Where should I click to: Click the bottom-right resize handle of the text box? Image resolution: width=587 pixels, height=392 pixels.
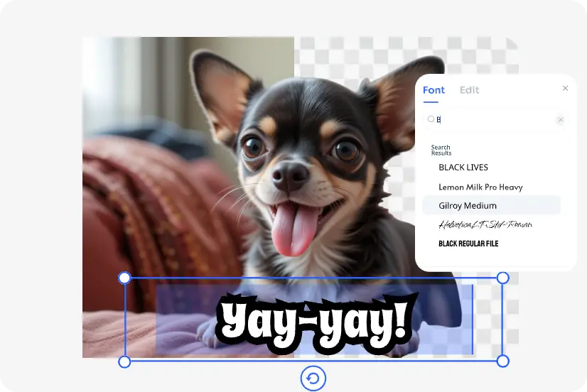click(x=502, y=361)
